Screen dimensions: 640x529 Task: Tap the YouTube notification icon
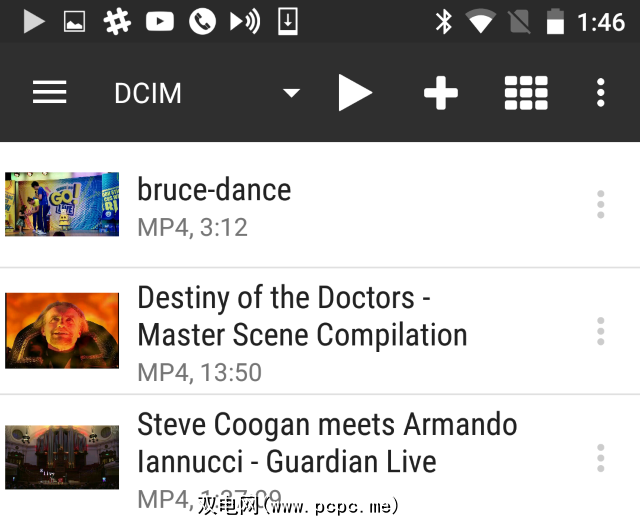(x=160, y=21)
